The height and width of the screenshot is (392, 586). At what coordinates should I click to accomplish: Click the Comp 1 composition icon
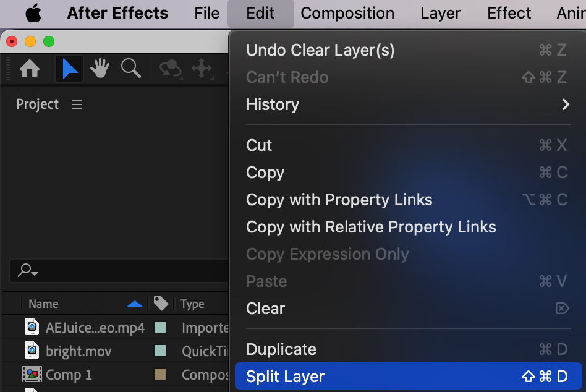coord(32,375)
